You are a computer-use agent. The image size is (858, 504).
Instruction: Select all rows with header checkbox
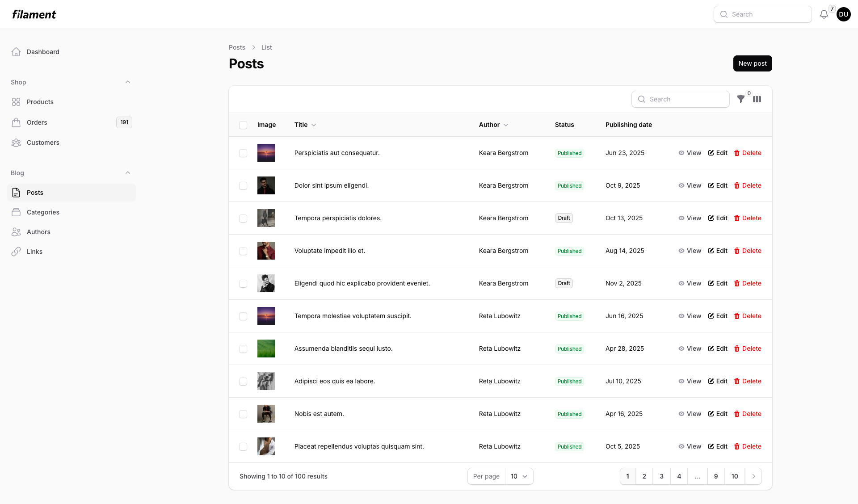(243, 125)
